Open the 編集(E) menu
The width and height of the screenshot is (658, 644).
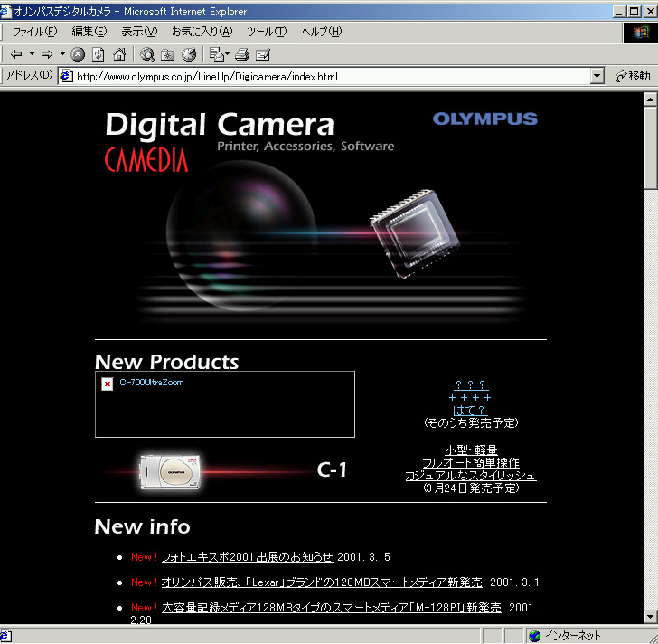(89, 32)
